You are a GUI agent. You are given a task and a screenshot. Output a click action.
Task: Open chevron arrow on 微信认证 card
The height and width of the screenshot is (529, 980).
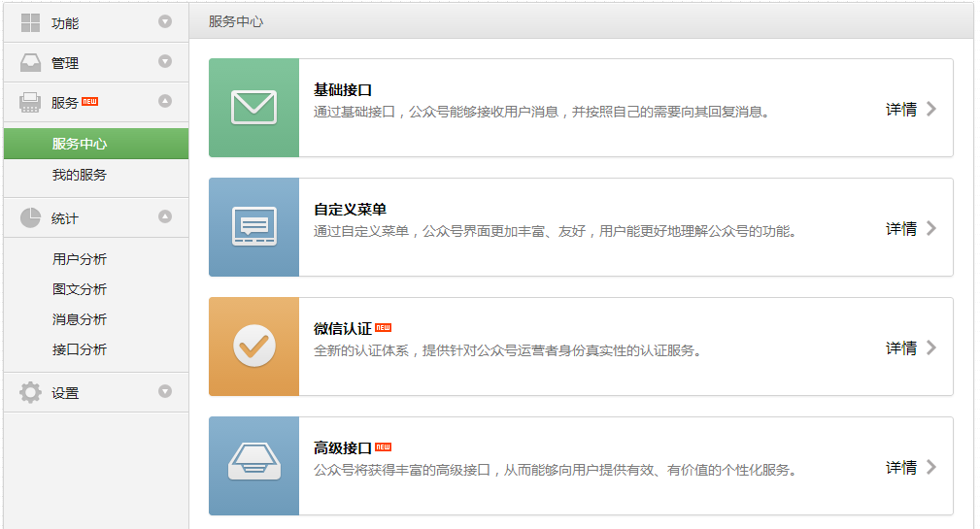point(931,347)
